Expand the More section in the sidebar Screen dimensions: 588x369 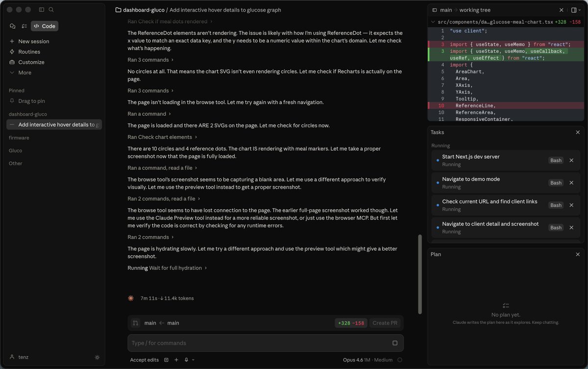pyautogui.click(x=24, y=73)
